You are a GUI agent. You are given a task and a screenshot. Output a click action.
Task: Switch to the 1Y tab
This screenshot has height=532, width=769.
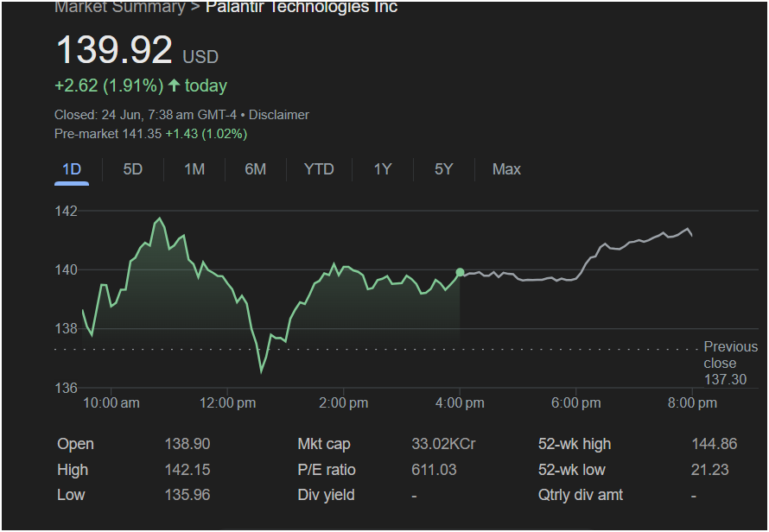click(383, 169)
